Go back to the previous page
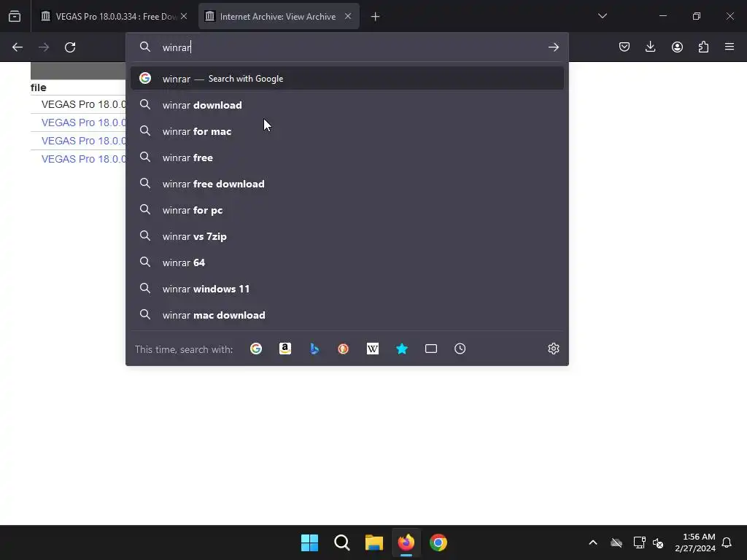The width and height of the screenshot is (747, 560). [18, 47]
